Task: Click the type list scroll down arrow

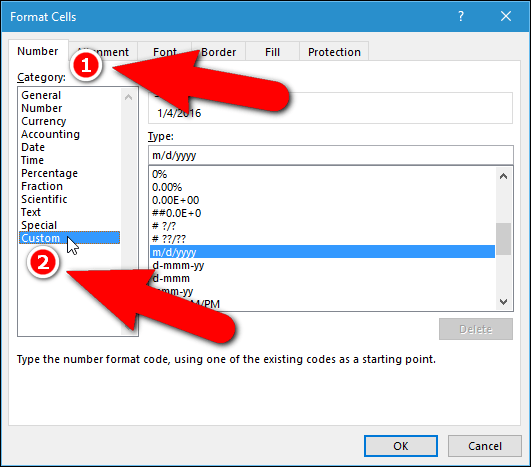Action: tap(503, 301)
